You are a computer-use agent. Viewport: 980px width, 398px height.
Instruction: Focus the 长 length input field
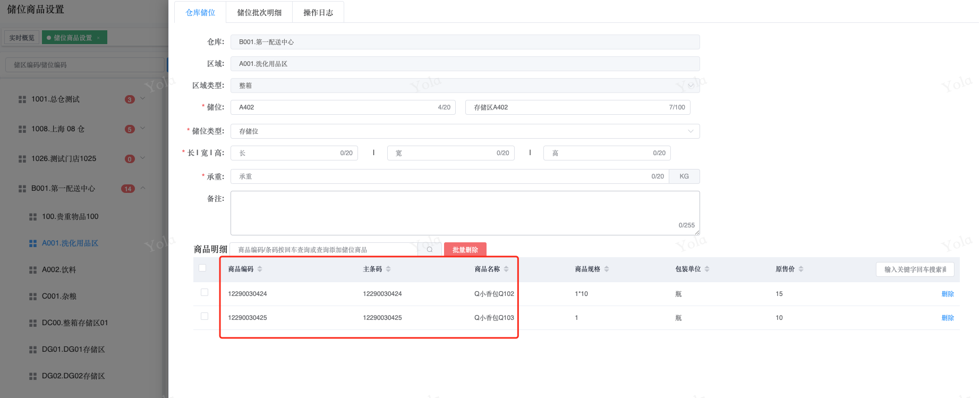[294, 153]
